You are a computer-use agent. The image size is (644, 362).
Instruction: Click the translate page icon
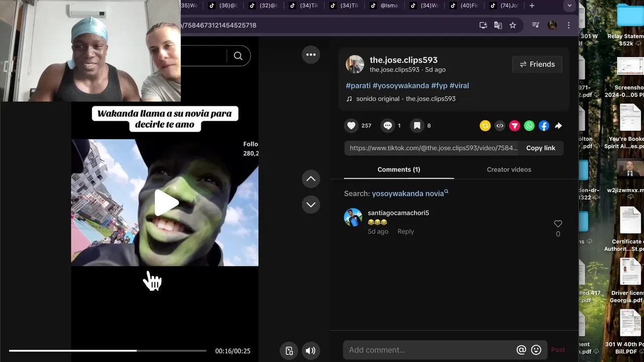[498, 25]
